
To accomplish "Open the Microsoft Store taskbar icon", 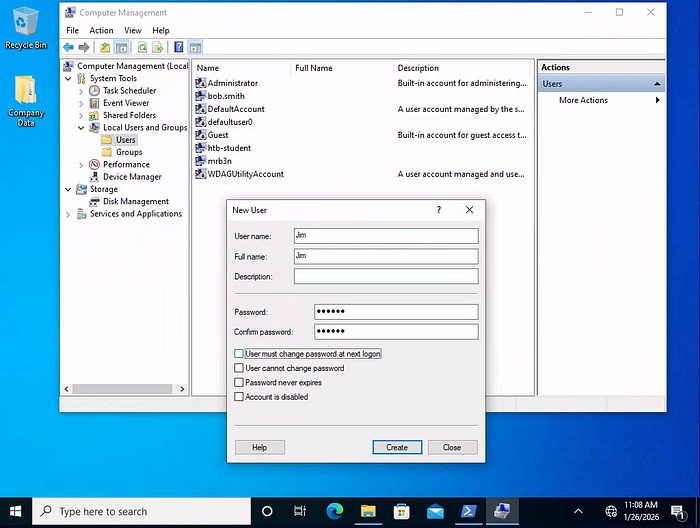I will tap(401, 511).
